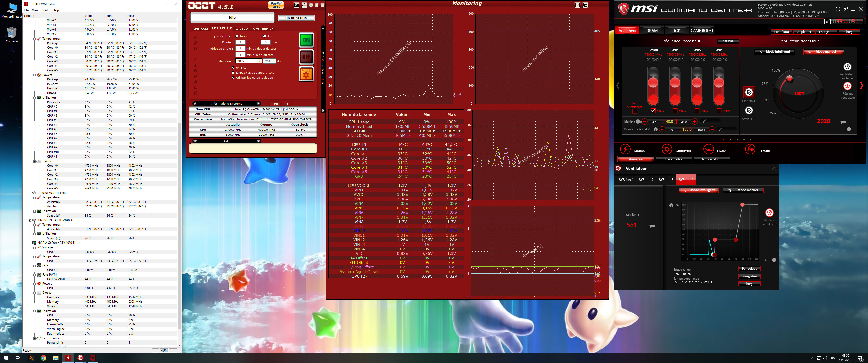
Task: Select the PUMP fan 1 icon
Action: (749, 110)
